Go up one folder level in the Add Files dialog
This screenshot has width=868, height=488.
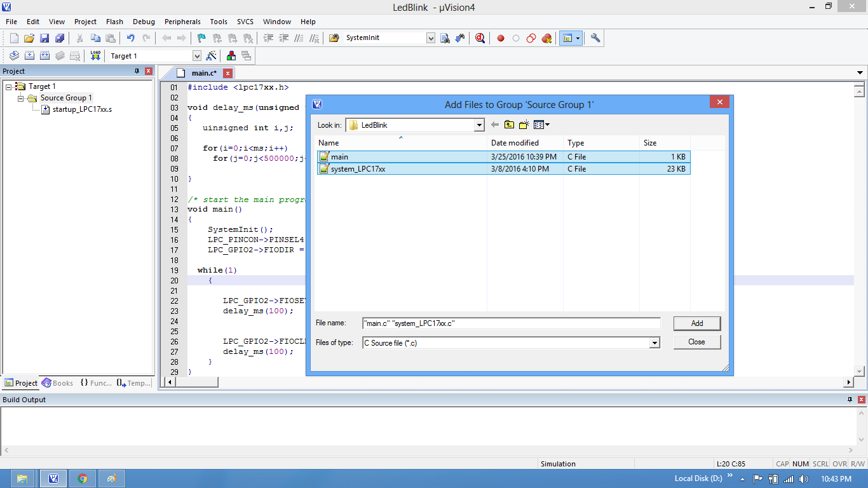tap(509, 125)
